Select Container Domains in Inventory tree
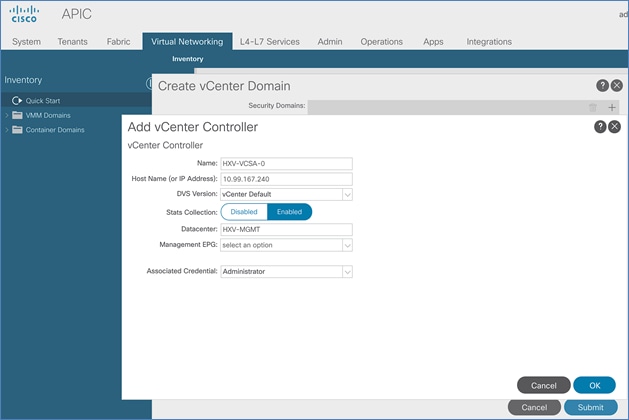The width and height of the screenshot is (629, 420). 55,130
